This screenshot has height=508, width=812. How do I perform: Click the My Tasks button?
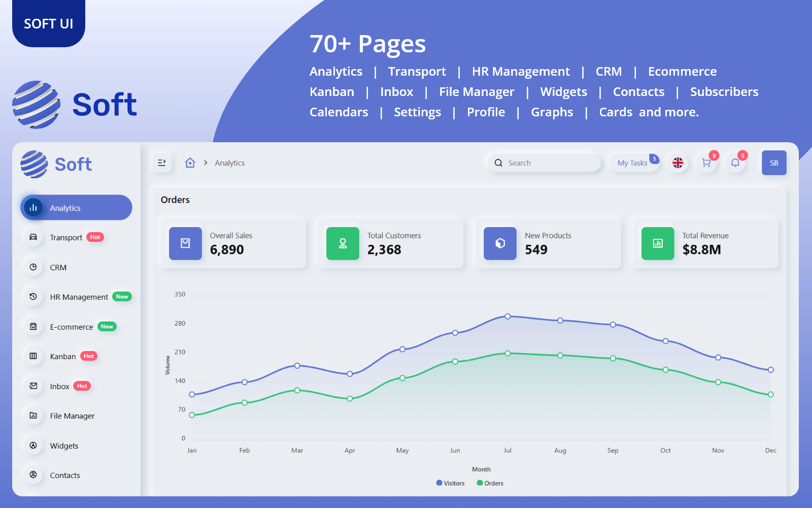pyautogui.click(x=632, y=163)
